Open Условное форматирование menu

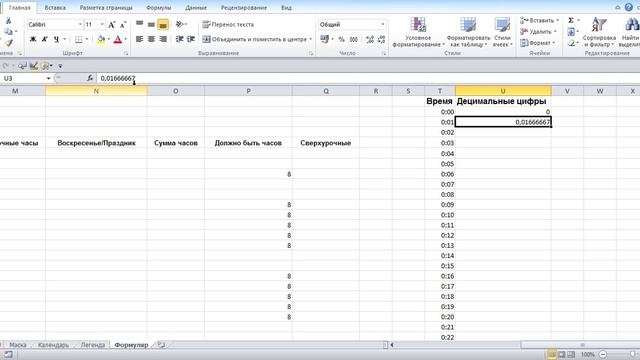coord(418,32)
